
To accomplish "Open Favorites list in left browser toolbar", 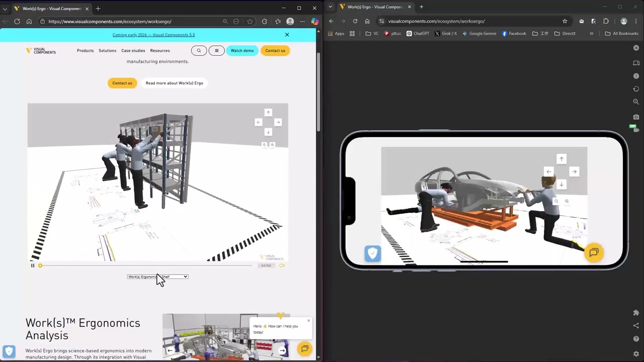I will (278, 21).
